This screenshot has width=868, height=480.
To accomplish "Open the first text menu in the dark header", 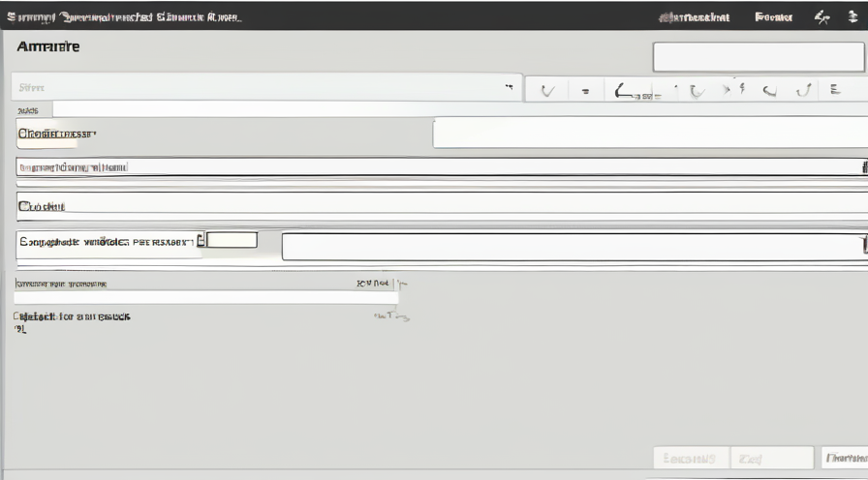I will [694, 17].
